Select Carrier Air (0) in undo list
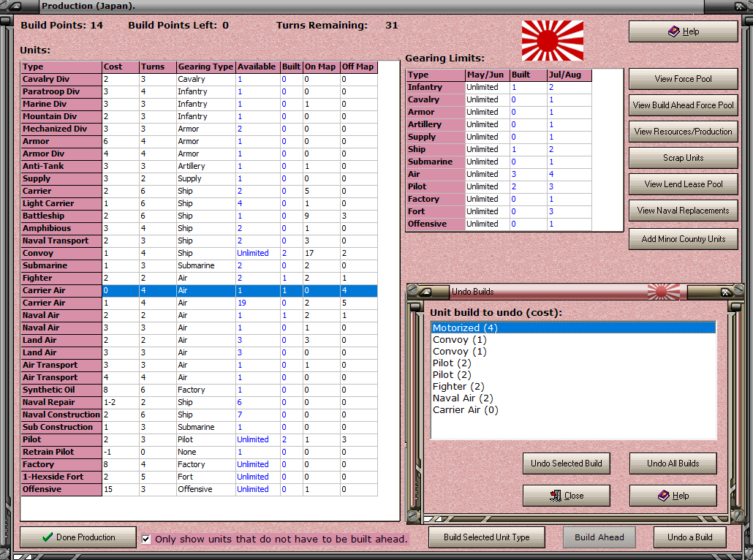 coord(573,409)
